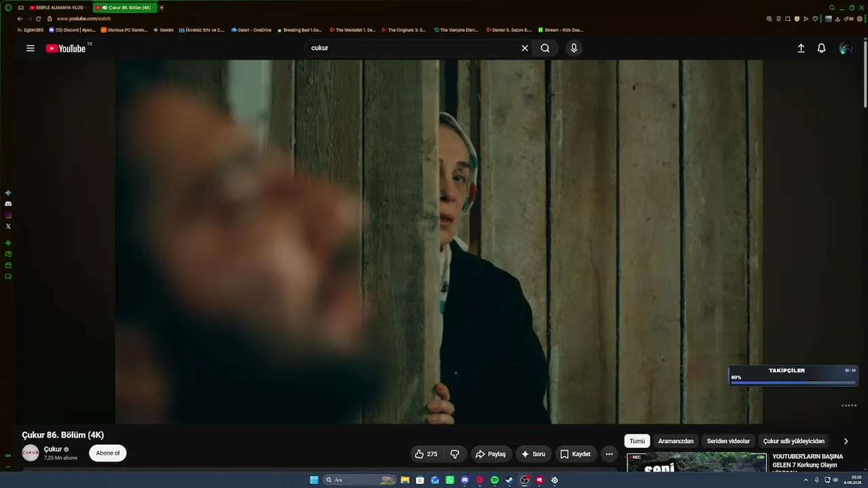Viewport: 868px width, 488px height.
Task: Open the Soru ask button
Action: coord(533,454)
